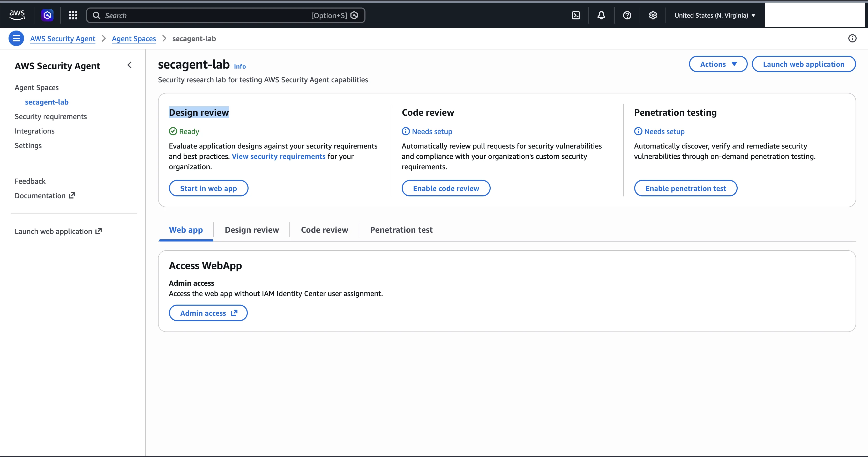Expand the Actions dropdown
Screen dimensions: 868x457
(718, 64)
